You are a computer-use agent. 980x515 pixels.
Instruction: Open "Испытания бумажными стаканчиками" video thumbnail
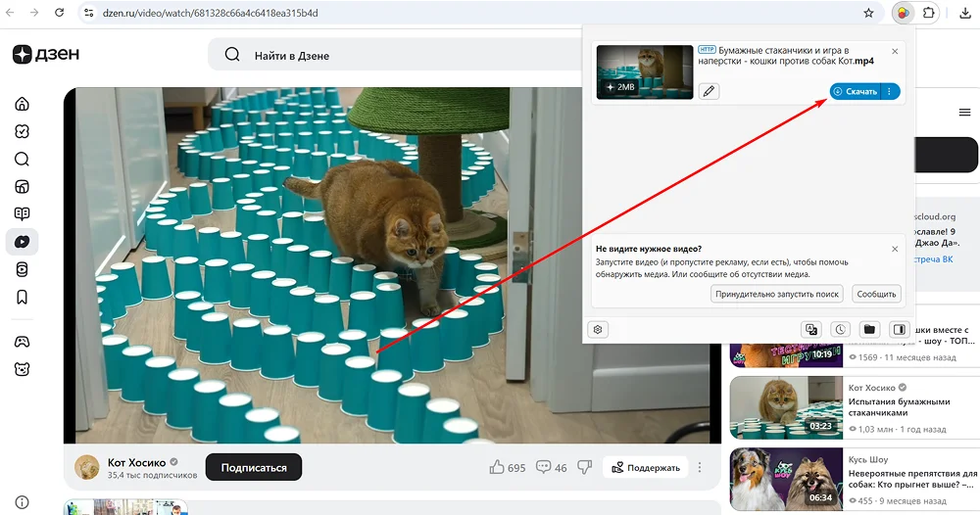point(786,405)
